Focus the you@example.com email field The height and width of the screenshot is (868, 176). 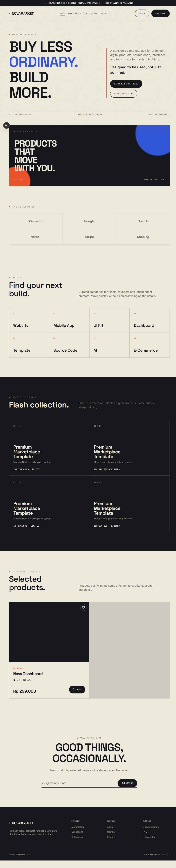coord(78,783)
